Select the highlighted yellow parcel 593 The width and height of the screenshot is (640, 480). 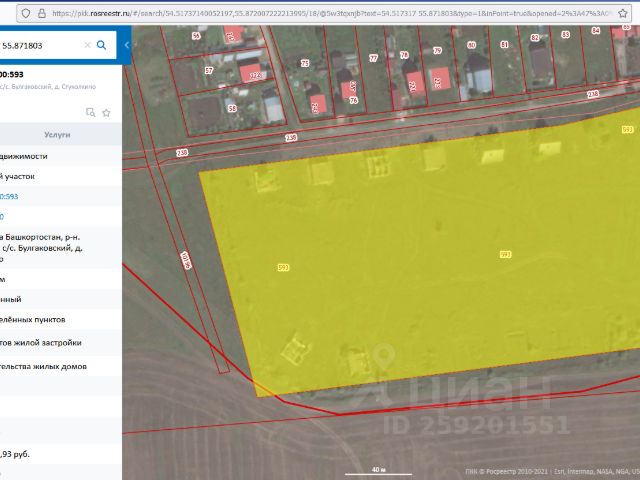[420, 270]
